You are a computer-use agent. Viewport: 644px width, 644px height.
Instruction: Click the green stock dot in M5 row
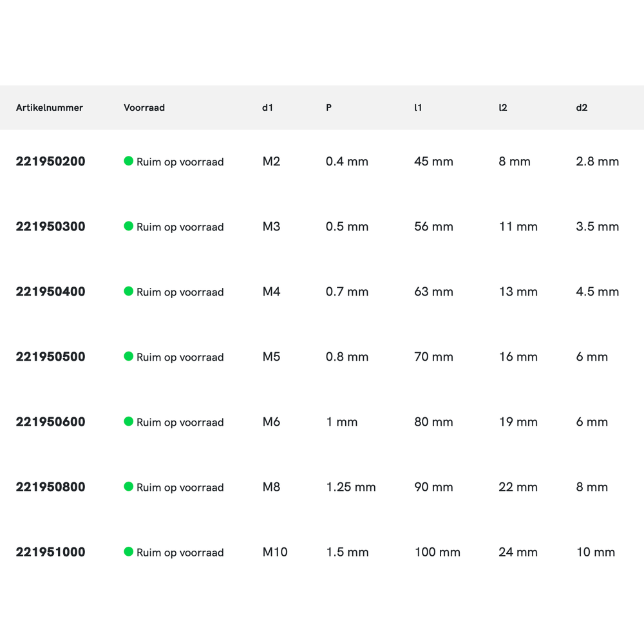click(128, 356)
